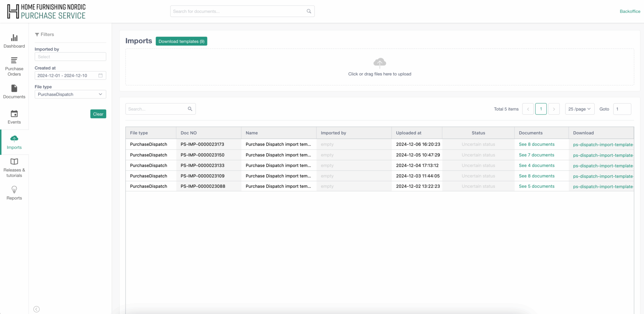The image size is (644, 314).
Task: Click the cloud upload icon
Action: 380,63
